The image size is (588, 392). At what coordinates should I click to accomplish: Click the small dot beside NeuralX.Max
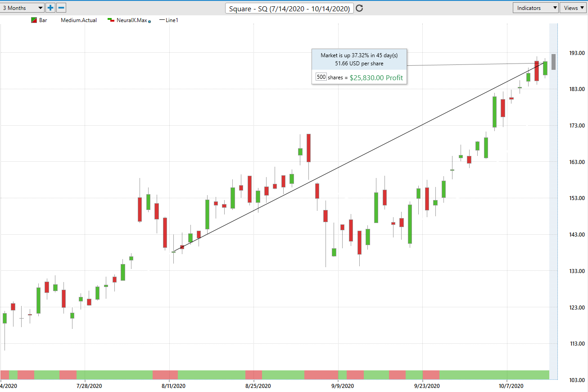(149, 21)
